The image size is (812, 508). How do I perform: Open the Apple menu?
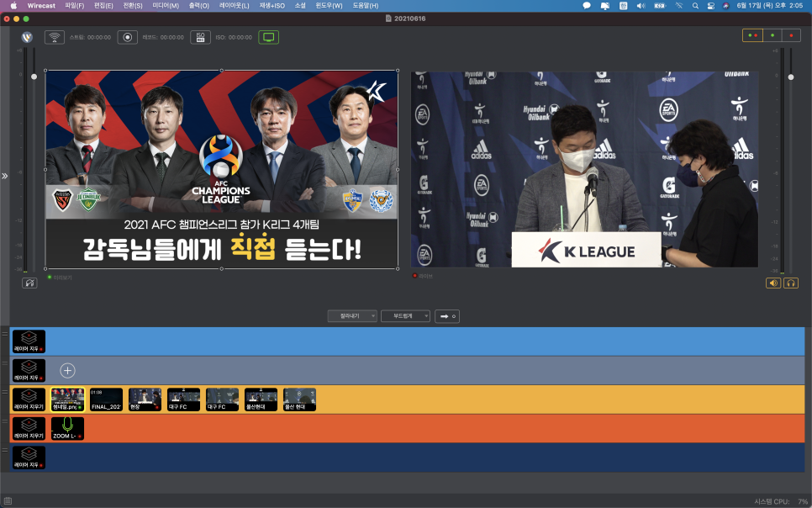pos(13,6)
